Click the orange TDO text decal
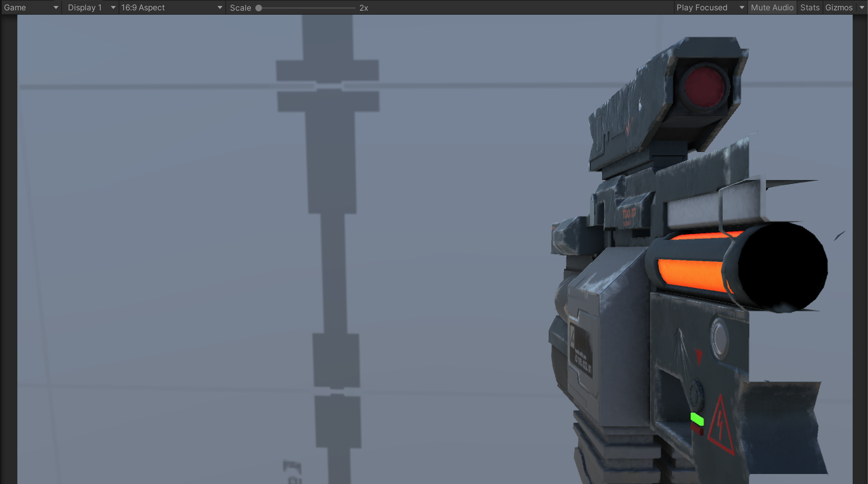Screen dimensions: 868x484 click(x=629, y=214)
